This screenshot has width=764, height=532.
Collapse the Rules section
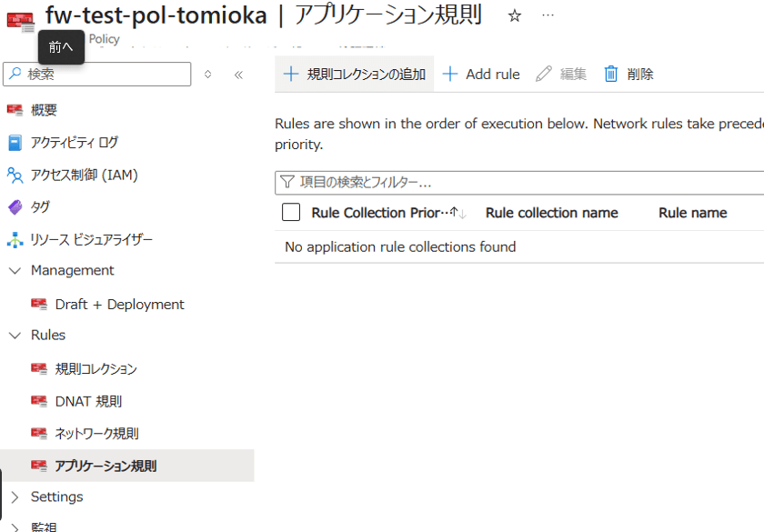pyautogui.click(x=15, y=336)
